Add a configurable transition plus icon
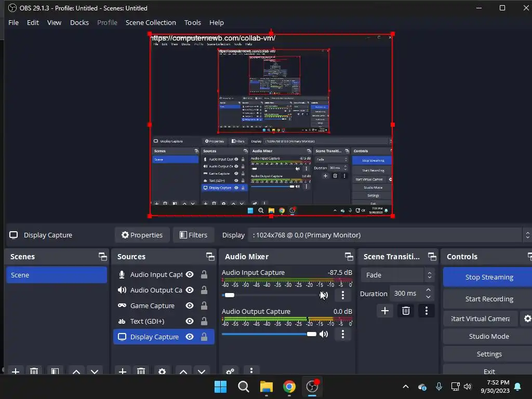 pos(385,311)
